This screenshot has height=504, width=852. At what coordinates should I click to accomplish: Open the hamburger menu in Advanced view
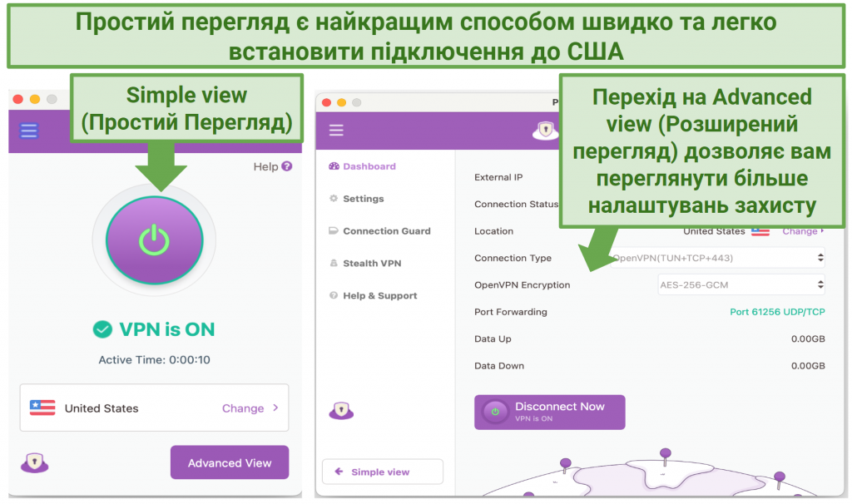point(336,130)
